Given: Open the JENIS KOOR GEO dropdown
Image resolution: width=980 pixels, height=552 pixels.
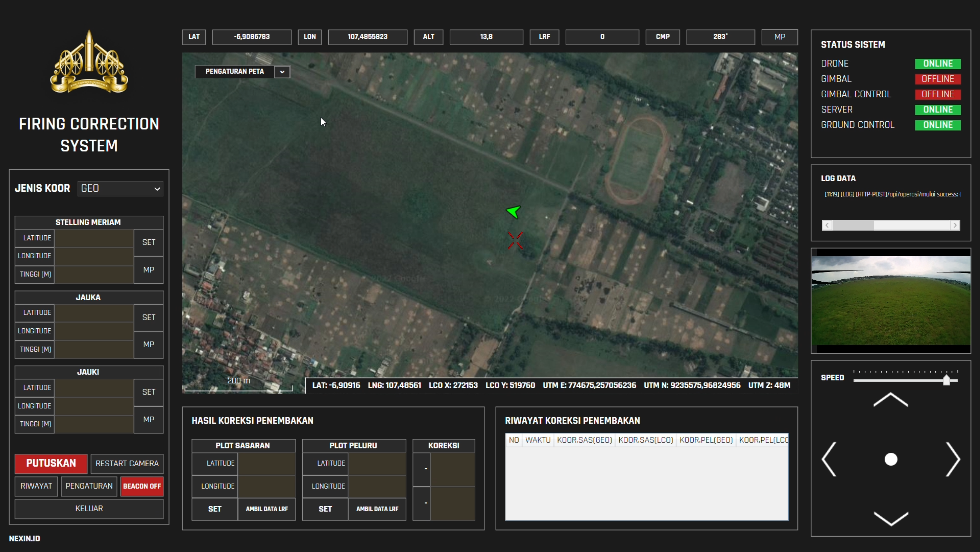Looking at the screenshot, I should point(120,189).
